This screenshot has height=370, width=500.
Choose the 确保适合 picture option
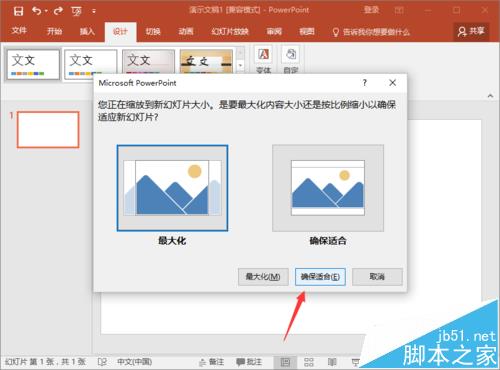[328, 188]
